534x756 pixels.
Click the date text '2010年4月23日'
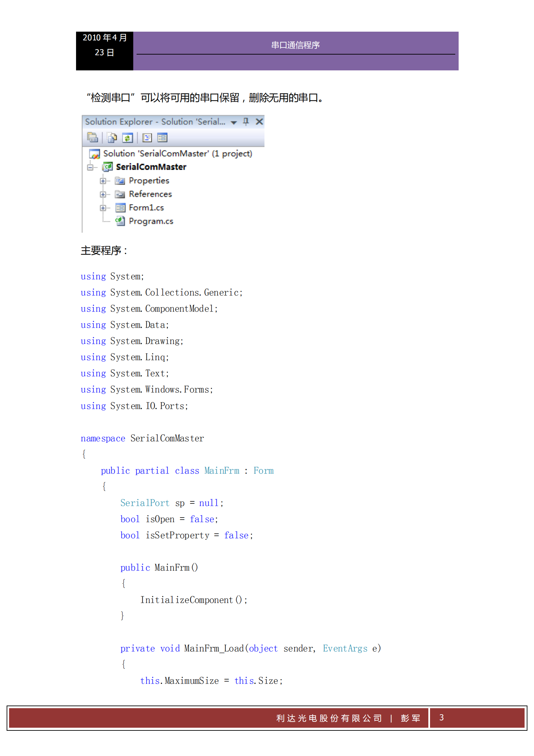point(105,45)
